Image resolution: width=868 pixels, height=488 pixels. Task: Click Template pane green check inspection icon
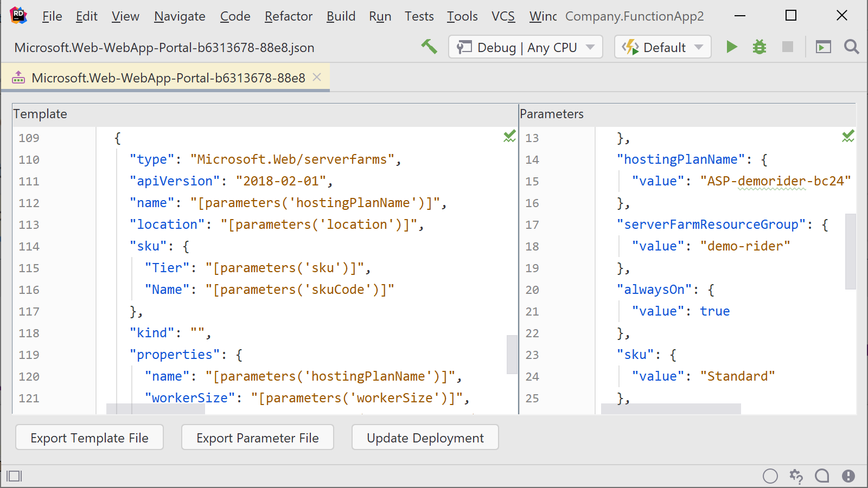click(509, 137)
